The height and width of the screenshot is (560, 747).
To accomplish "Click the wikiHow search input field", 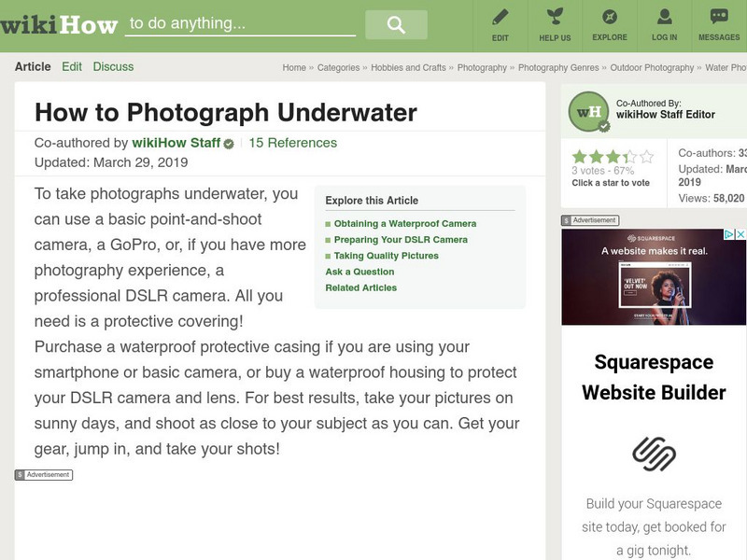I will (x=240, y=24).
